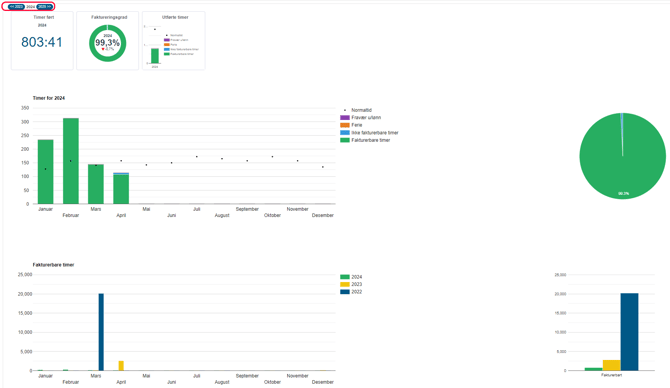Click the Januar bar in Timer for 2024
The image size is (670, 388).
[x=46, y=172]
